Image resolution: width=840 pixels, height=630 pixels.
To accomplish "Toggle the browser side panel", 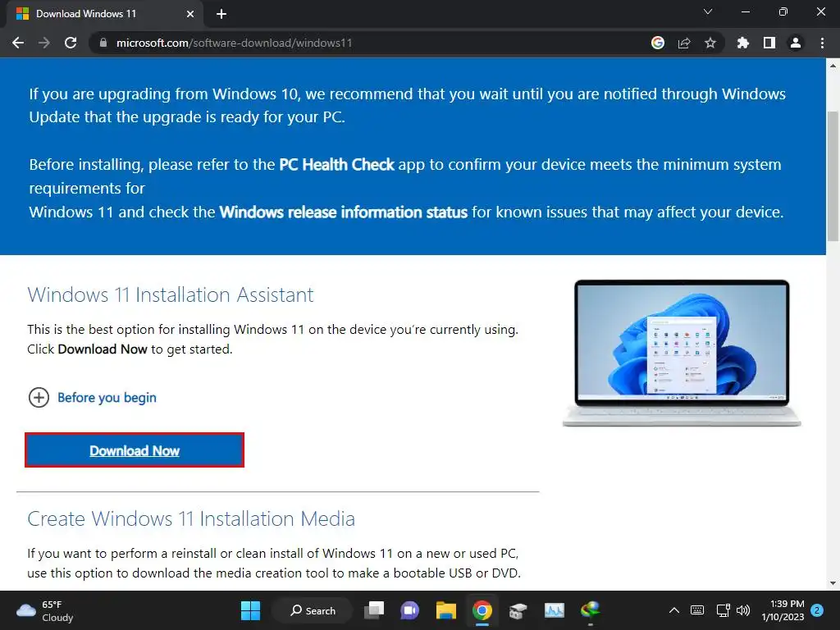I will click(x=769, y=43).
